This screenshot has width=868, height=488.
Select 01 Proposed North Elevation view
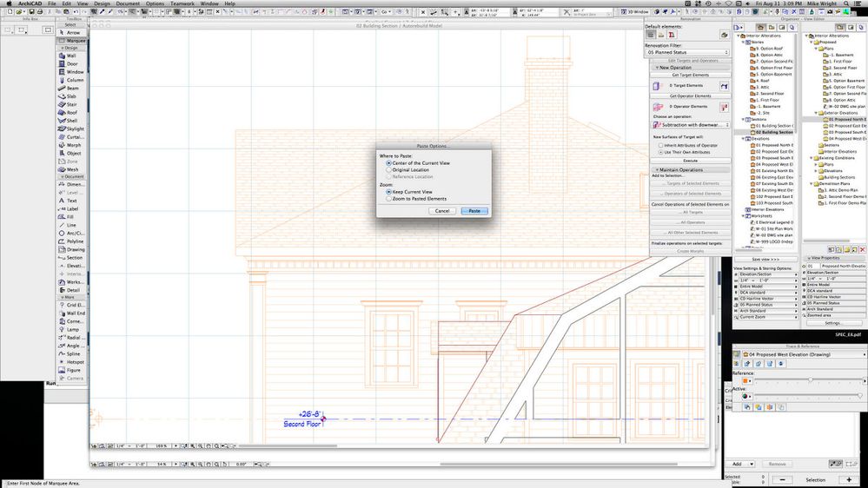tap(845, 120)
